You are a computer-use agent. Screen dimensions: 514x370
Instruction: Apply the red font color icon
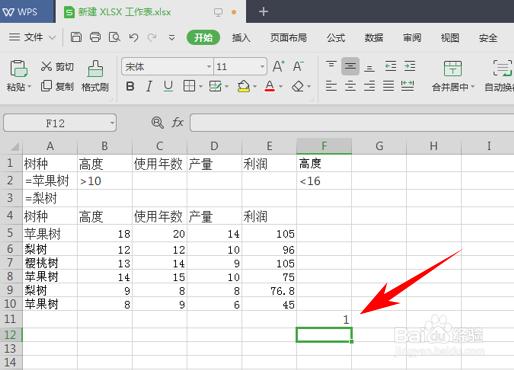(x=270, y=86)
